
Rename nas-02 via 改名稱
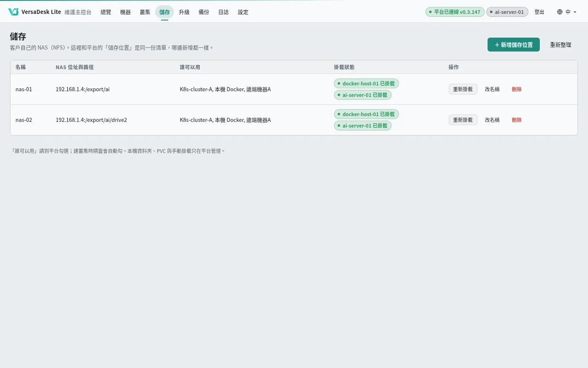click(492, 120)
